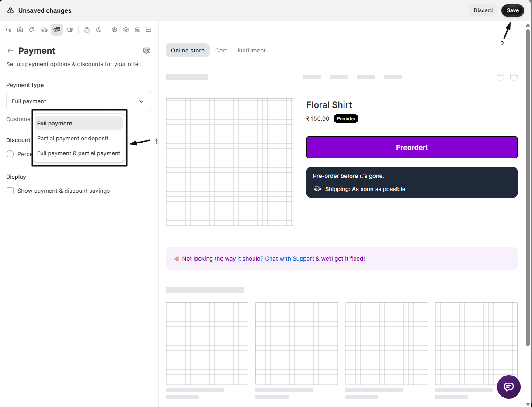The image size is (532, 407).
Task: Open the button cursor-click settings icon
Action: point(9,30)
